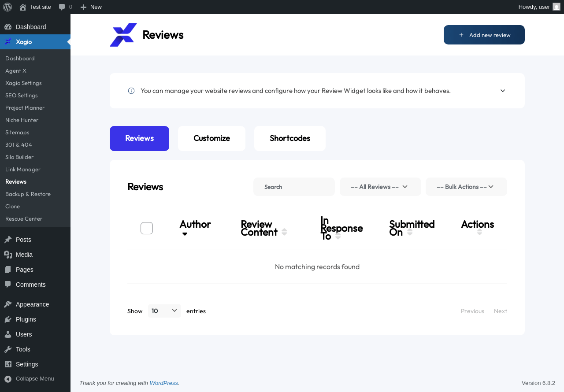The height and width of the screenshot is (392, 564).
Task: Follow the WordPress footer link
Action: click(164, 383)
